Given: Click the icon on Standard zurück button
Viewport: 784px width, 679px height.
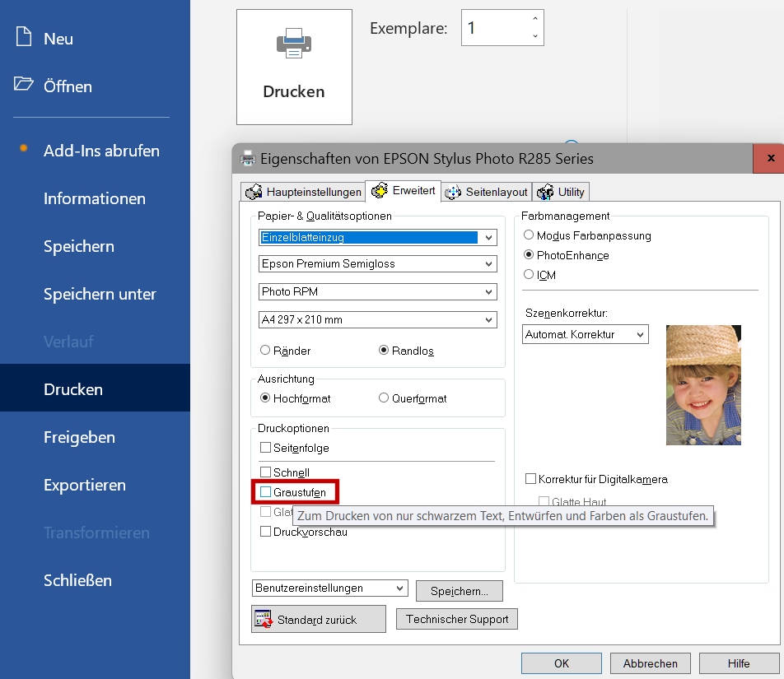Looking at the screenshot, I should pos(264,619).
